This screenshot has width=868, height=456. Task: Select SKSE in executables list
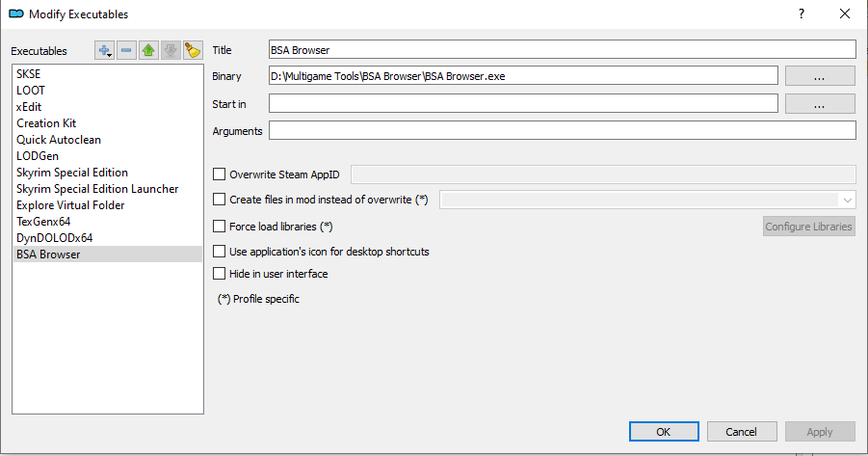click(30, 73)
